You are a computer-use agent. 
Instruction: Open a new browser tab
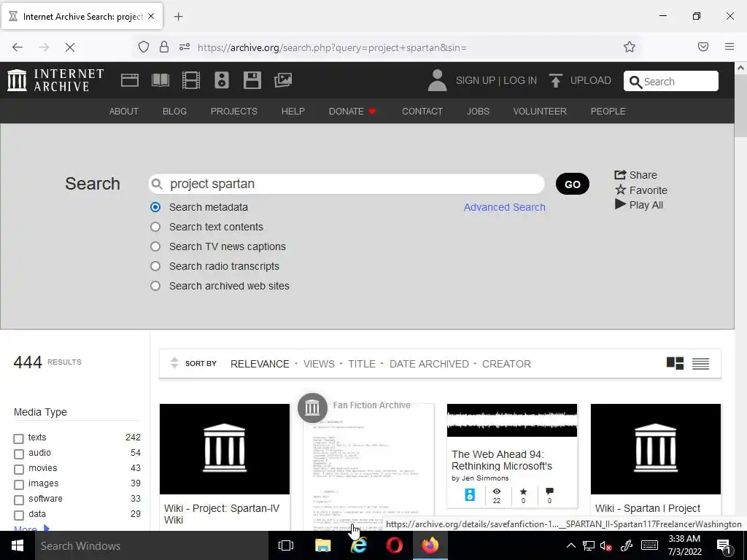point(178,17)
